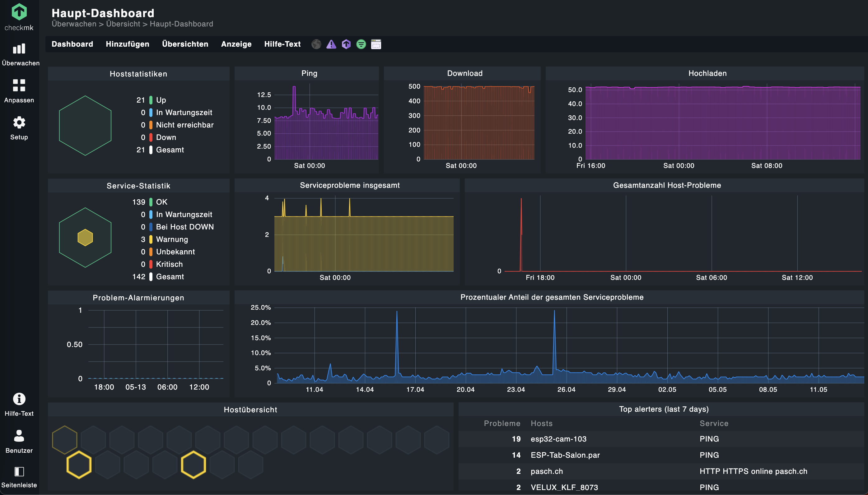Screen dimensions: 868x495
Task: Click the yellow inner hexagon in Service-Statistik
Action: (85, 237)
